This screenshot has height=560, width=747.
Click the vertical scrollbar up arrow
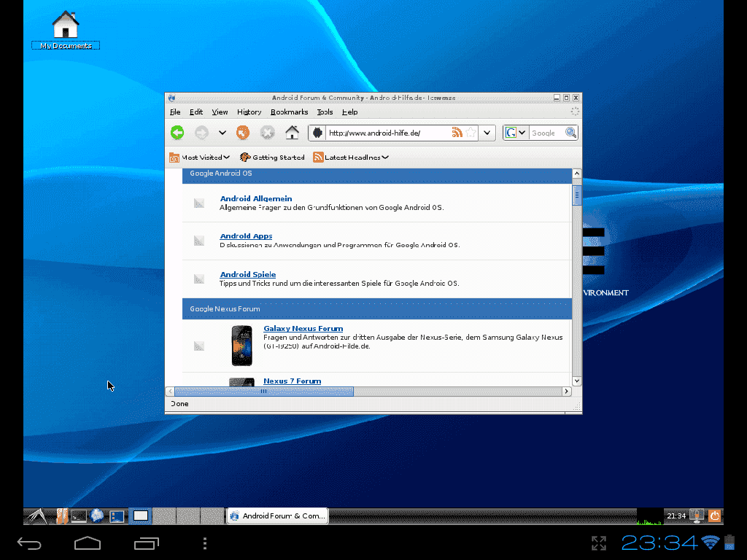tap(576, 174)
